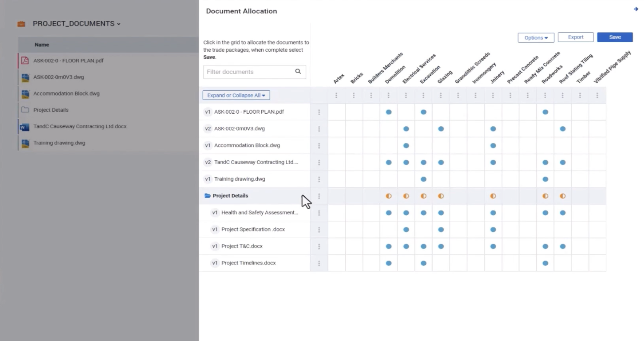Open the three-dot menu for Project T&C.docx row

pyautogui.click(x=319, y=246)
